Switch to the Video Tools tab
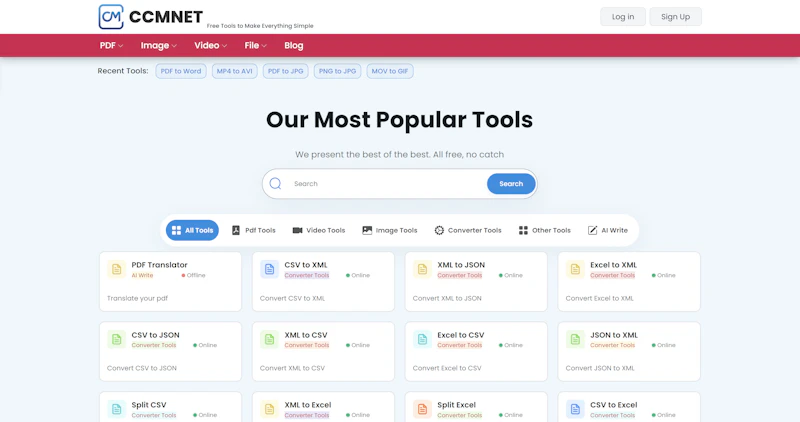This screenshot has width=800, height=422. 319,230
